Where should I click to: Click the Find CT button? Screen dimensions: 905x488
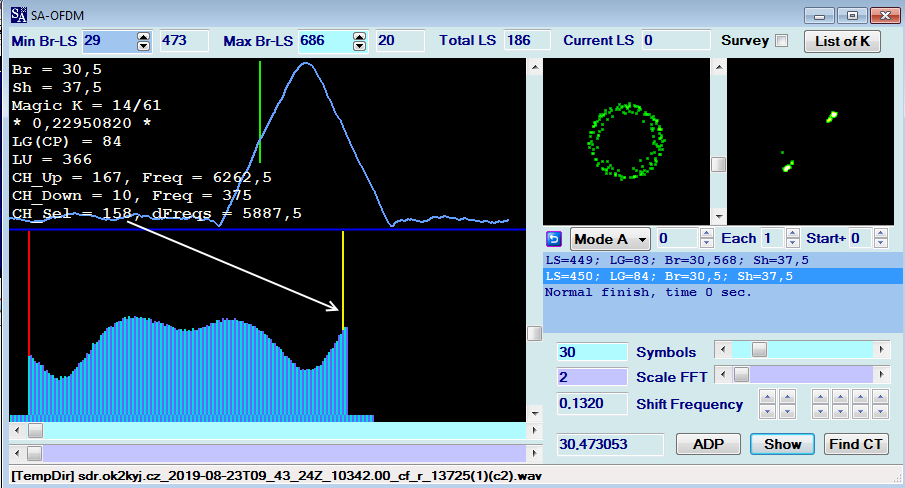click(x=855, y=444)
